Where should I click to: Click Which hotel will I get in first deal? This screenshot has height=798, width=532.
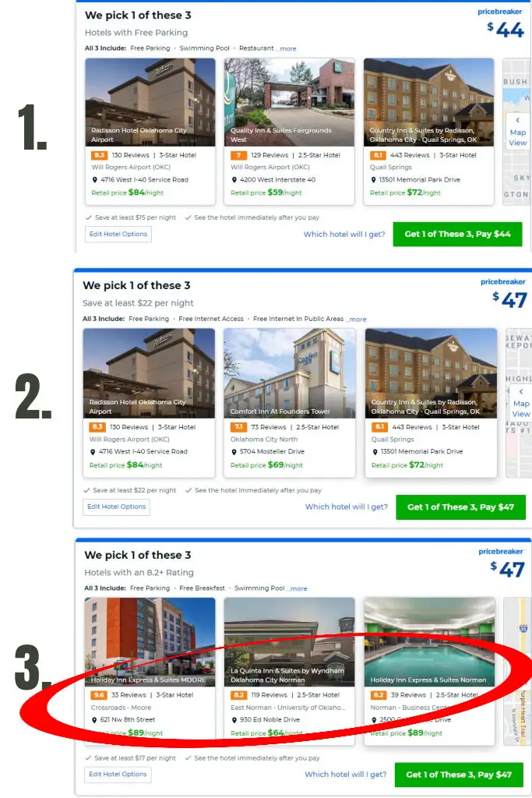click(344, 234)
